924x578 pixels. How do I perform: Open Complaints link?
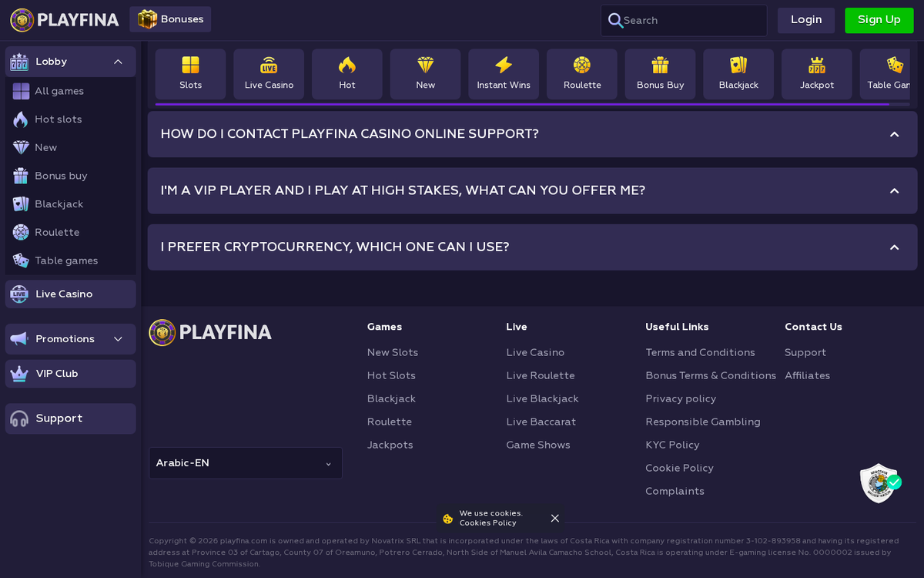675,491
